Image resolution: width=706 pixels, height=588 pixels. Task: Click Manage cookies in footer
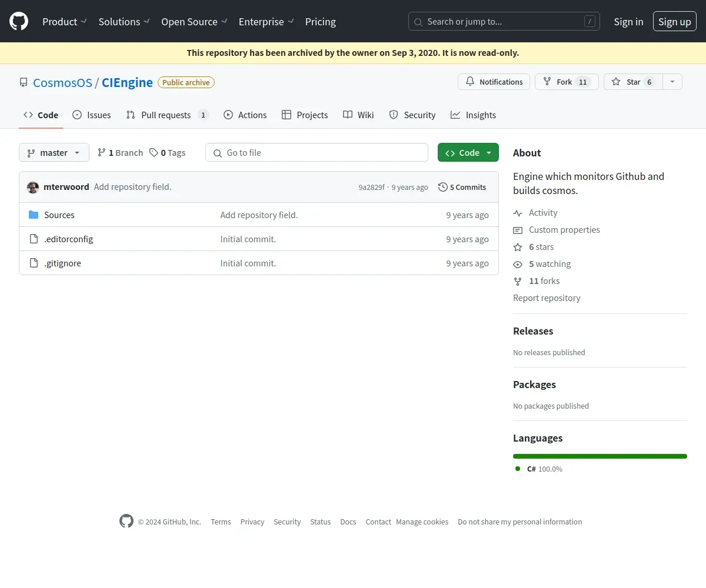pos(422,522)
